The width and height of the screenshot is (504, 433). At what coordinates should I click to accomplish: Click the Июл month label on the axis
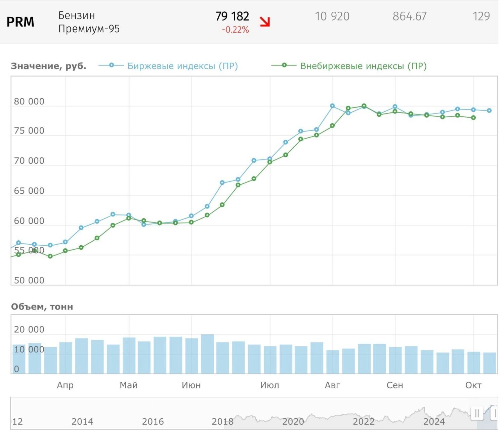click(269, 385)
